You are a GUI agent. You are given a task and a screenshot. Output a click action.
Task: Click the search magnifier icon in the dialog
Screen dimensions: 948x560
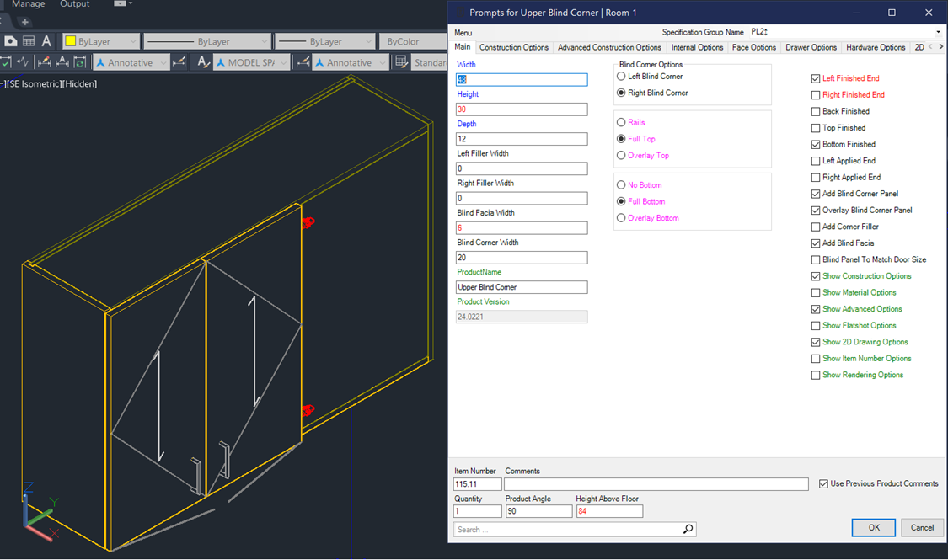[688, 530]
